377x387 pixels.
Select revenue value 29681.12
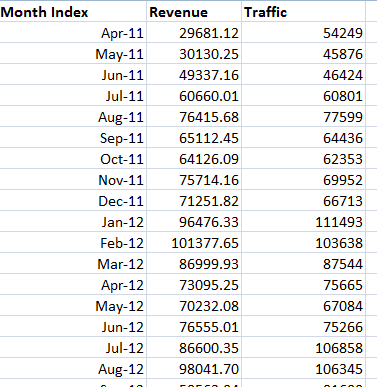pyautogui.click(x=194, y=33)
